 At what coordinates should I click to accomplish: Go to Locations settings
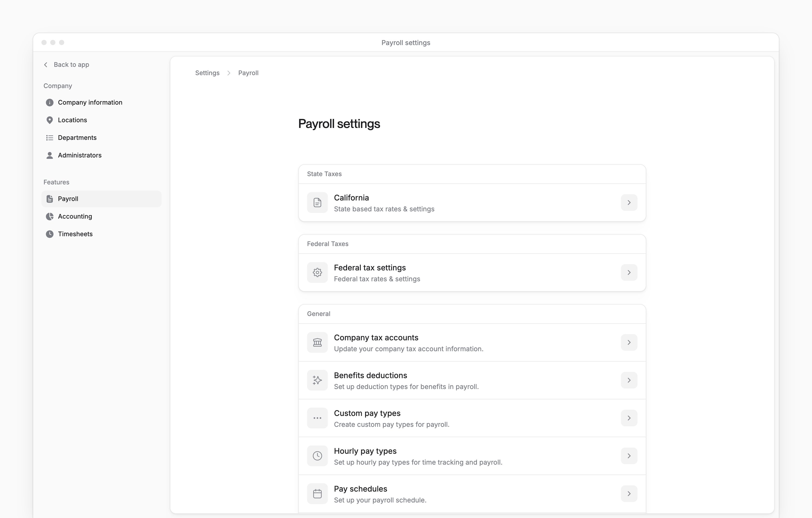(x=101, y=120)
